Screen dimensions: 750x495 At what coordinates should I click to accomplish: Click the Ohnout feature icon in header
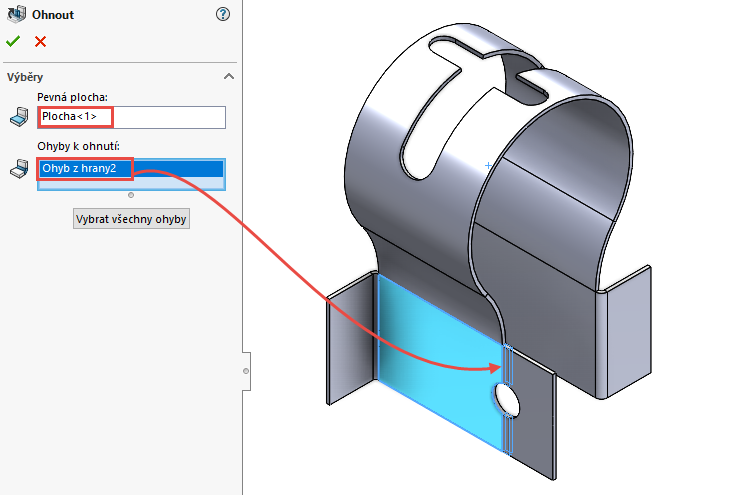click(16, 14)
